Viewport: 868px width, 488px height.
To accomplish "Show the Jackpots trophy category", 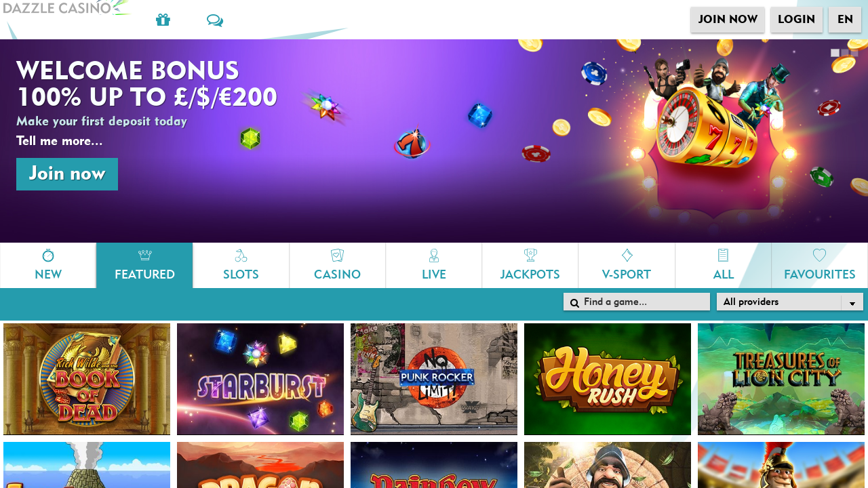I will (530, 265).
